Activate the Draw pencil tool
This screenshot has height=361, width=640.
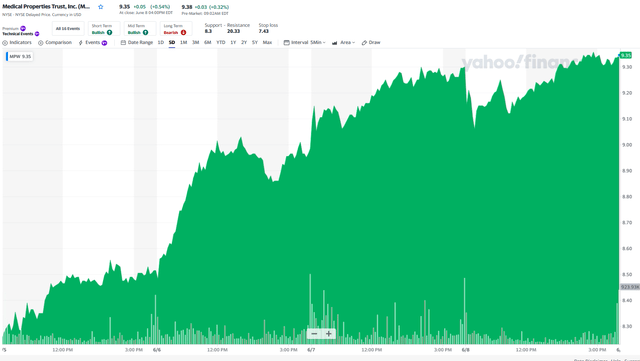tap(371, 42)
